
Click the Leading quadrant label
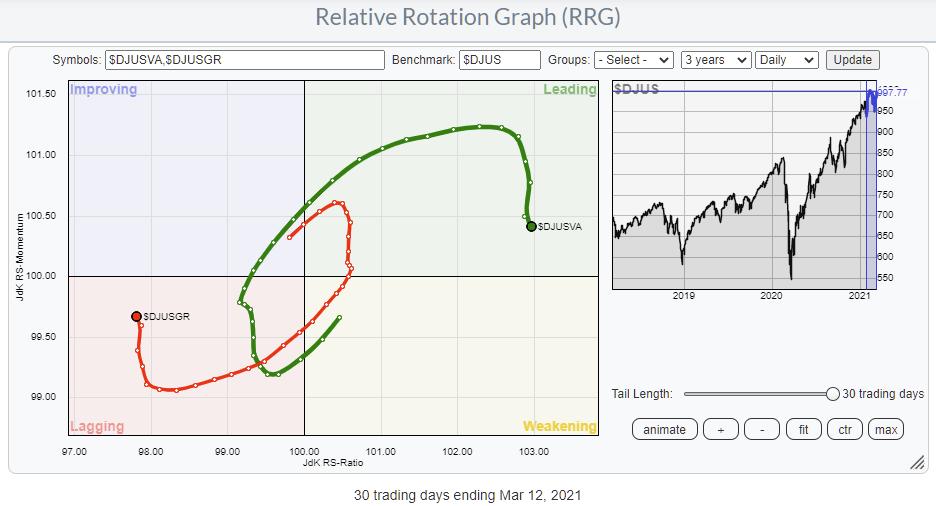[x=569, y=90]
